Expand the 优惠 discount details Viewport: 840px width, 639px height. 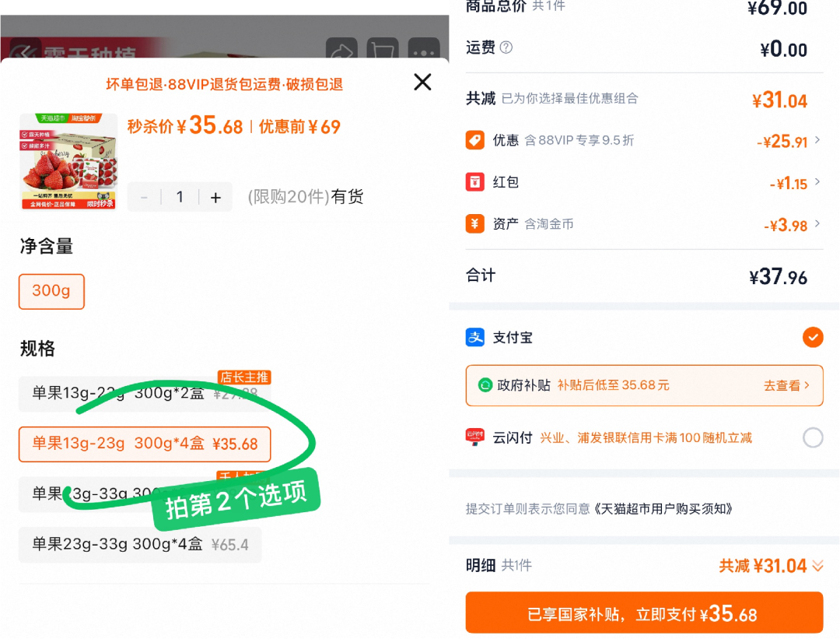(x=819, y=140)
